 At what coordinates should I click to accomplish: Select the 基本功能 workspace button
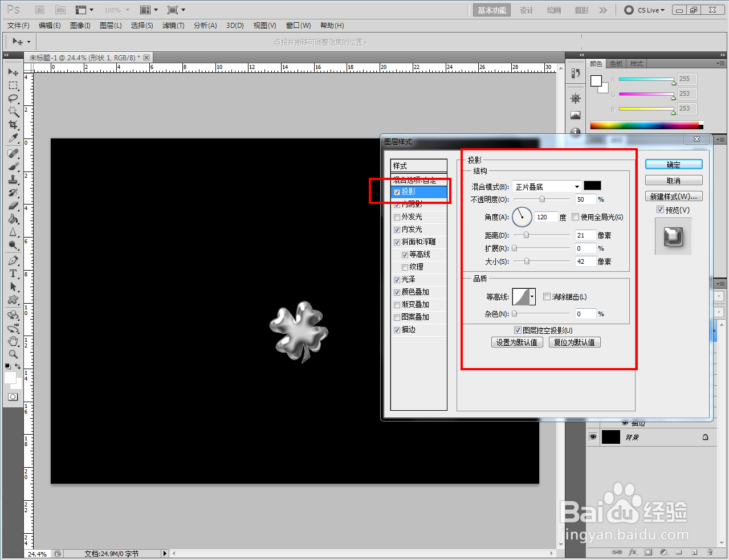pos(492,10)
